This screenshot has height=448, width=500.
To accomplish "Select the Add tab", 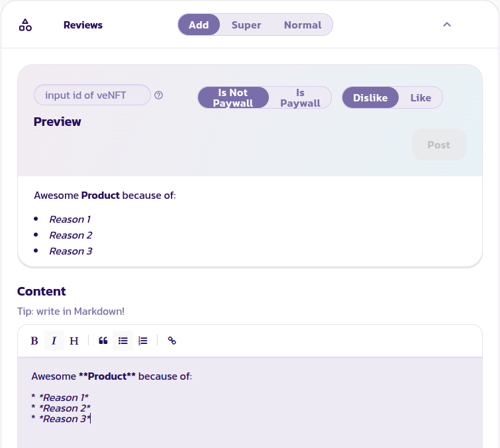I will (199, 25).
